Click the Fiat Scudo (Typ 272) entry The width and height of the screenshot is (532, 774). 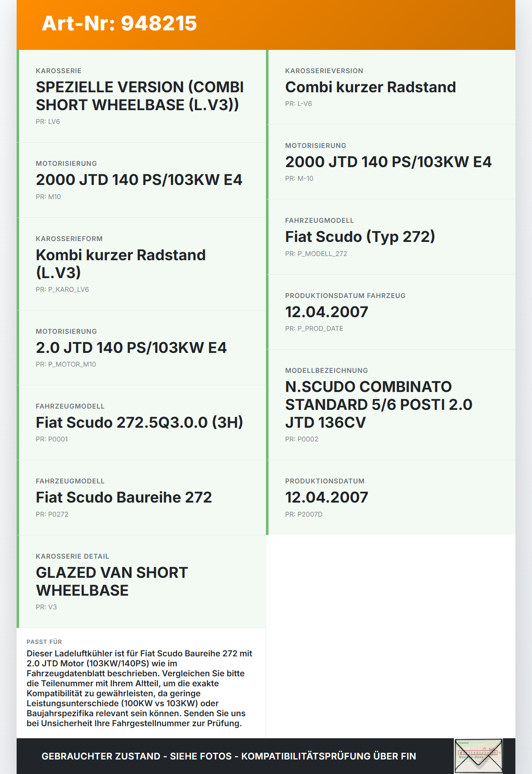tap(360, 237)
